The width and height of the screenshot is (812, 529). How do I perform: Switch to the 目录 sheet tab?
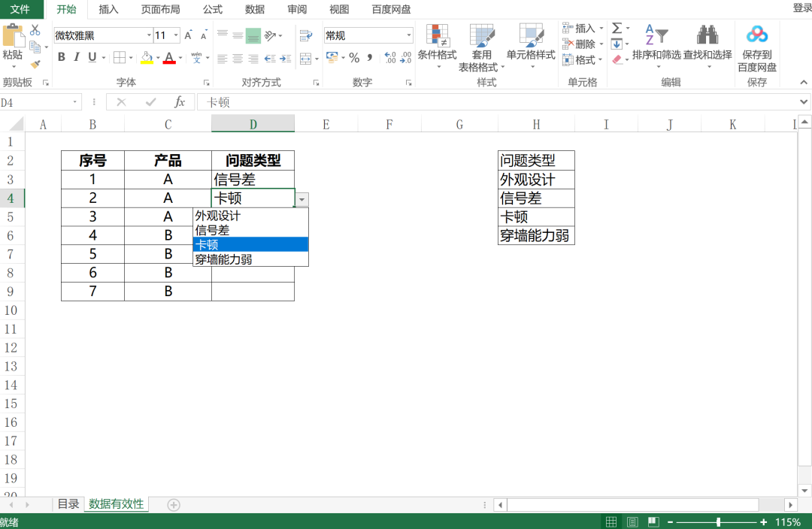pyautogui.click(x=68, y=504)
